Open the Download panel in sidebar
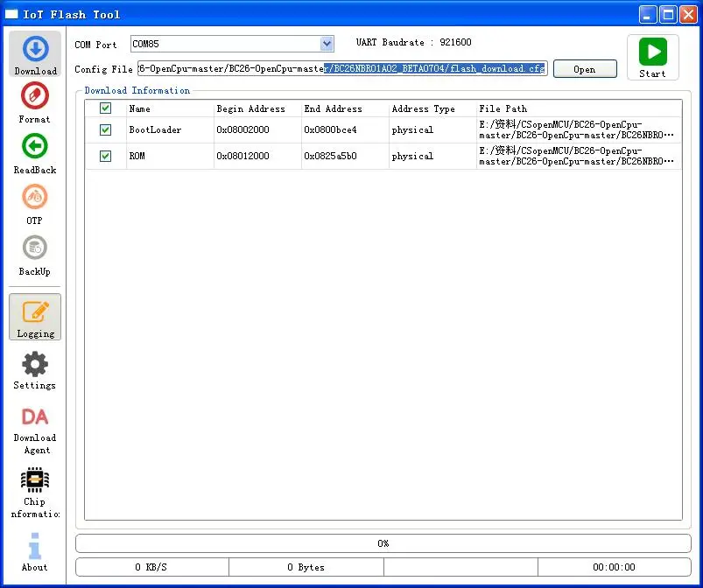This screenshot has width=703, height=588. coord(35,54)
